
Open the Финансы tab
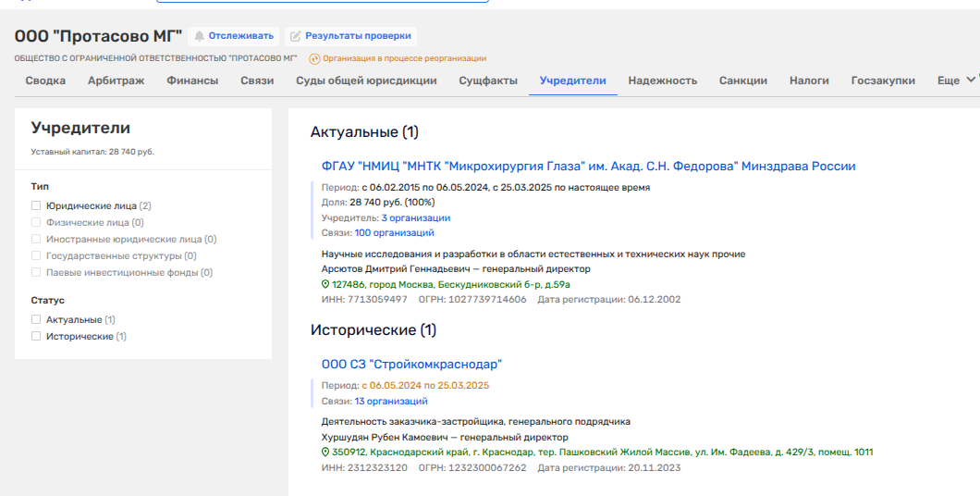click(192, 81)
